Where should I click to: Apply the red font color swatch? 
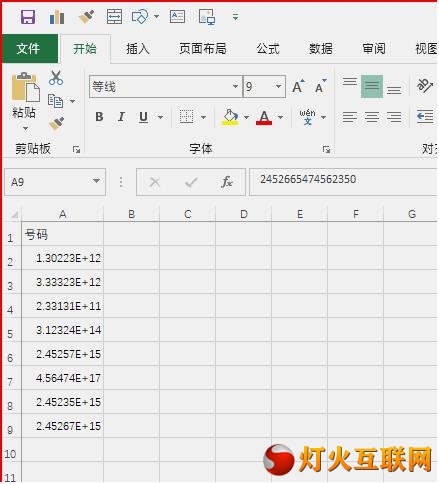[264, 117]
